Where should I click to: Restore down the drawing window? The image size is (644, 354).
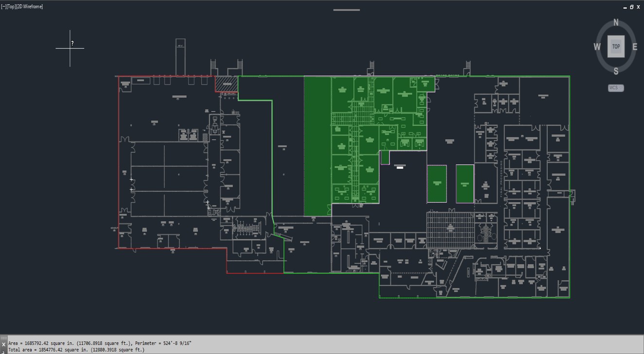pyautogui.click(x=631, y=7)
